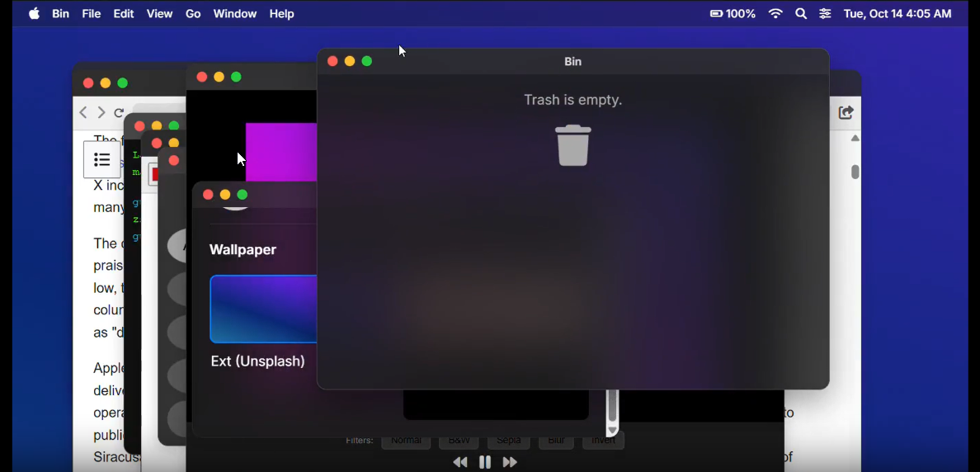Open the Window menu
The width and height of the screenshot is (980, 472).
pyautogui.click(x=235, y=14)
